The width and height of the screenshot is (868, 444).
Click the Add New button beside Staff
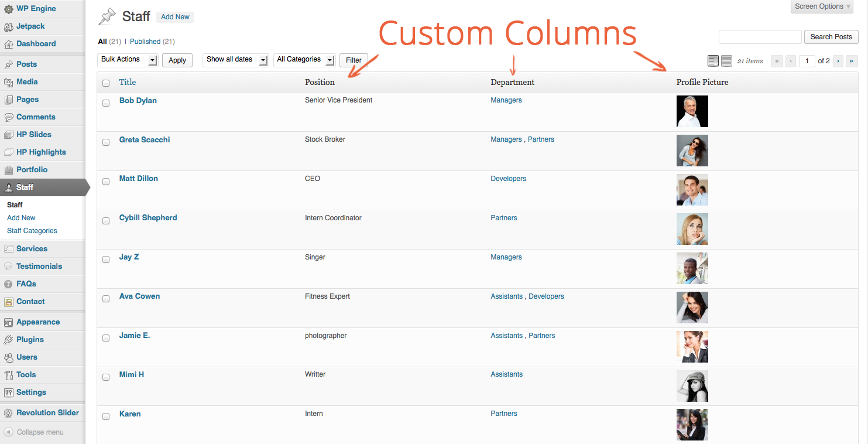(x=175, y=17)
